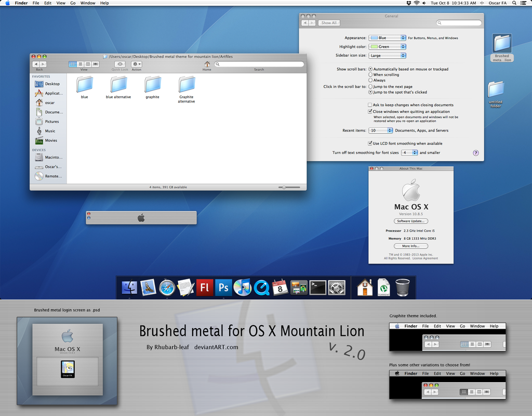
Task: Click the torrent file in the Dock
Action: coord(384,287)
